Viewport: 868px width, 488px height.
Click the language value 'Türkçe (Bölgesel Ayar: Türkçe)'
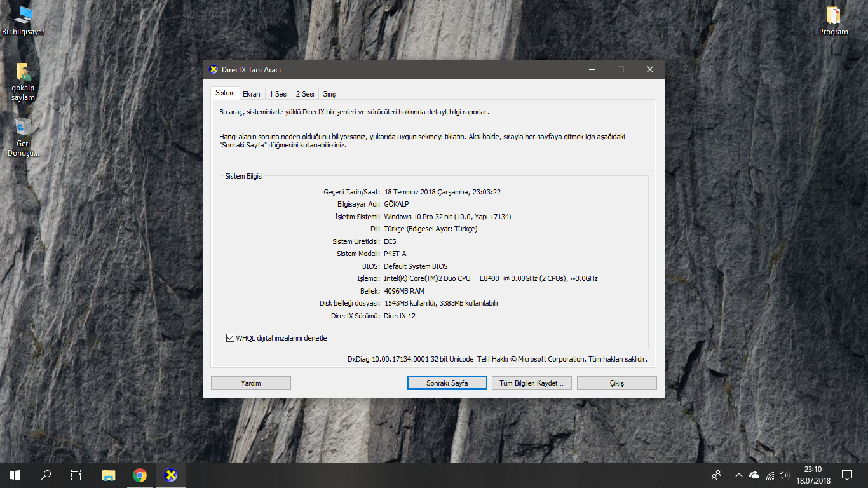[431, 229]
